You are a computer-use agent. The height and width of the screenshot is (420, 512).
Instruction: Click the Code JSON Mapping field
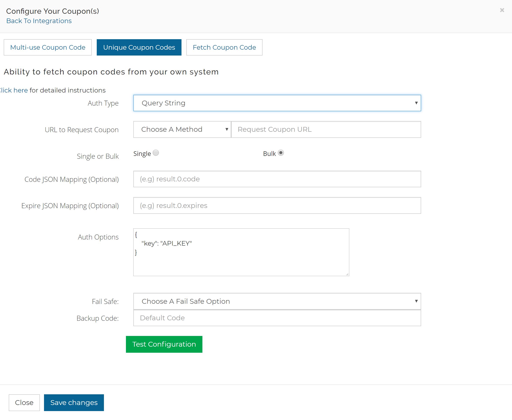coord(277,179)
